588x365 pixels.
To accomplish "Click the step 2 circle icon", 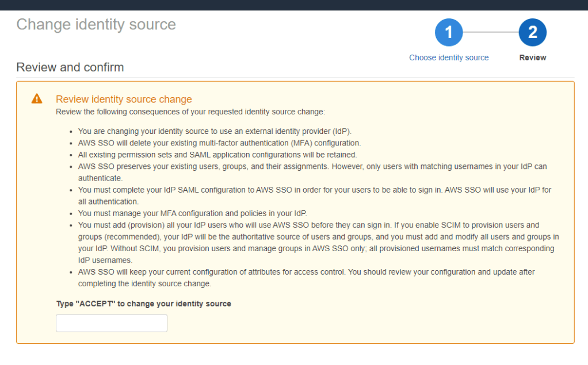I will click(x=532, y=33).
